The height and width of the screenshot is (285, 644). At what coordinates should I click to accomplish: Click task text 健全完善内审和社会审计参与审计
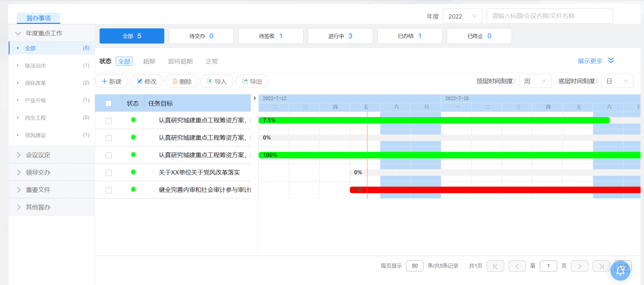pyautogui.click(x=205, y=190)
